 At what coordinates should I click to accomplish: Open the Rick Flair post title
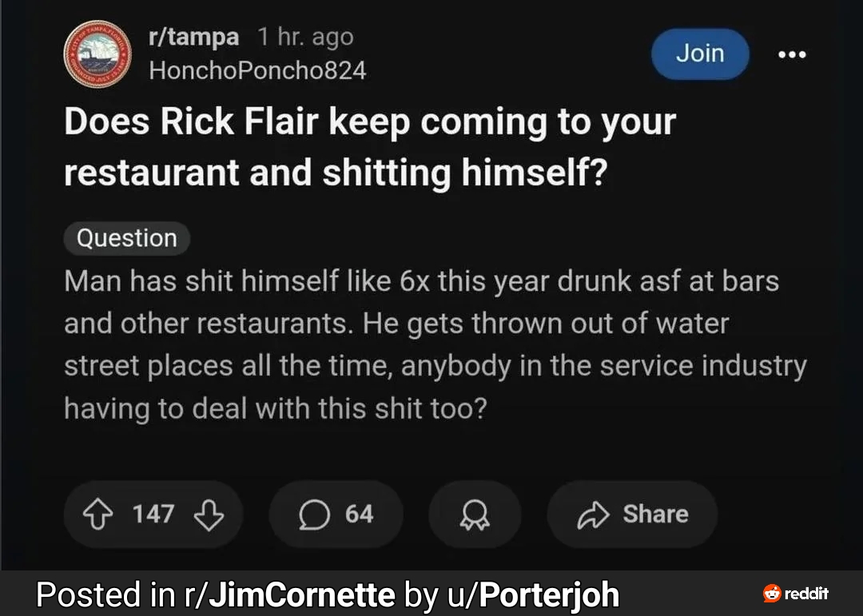pyautogui.click(x=369, y=148)
